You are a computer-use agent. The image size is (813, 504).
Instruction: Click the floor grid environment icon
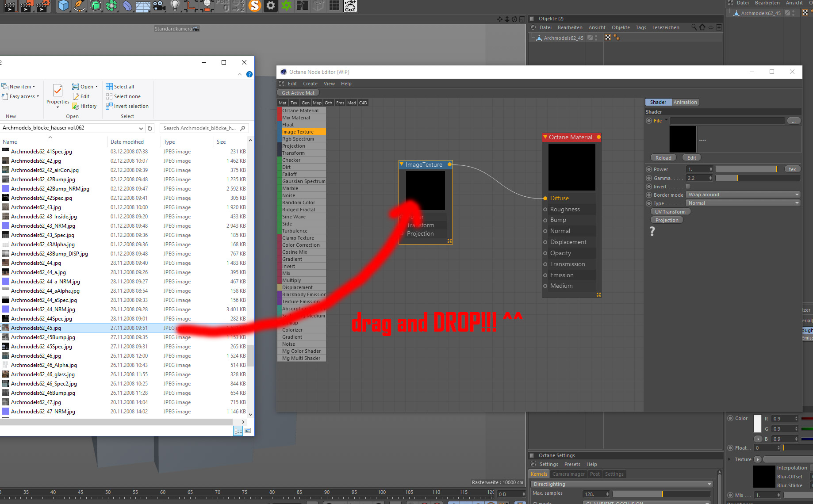click(x=143, y=6)
